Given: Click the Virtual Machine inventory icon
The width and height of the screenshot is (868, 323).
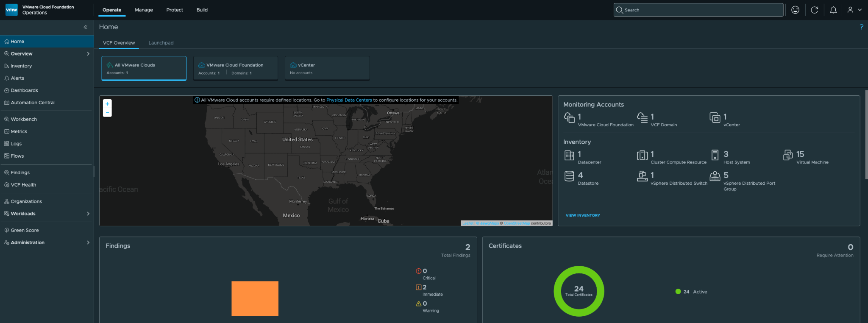Looking at the screenshot, I should click(x=788, y=155).
